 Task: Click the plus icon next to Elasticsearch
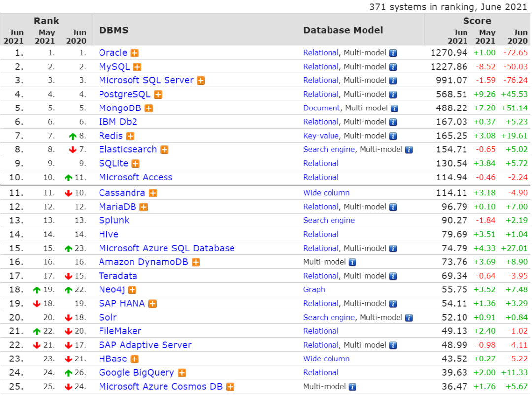[165, 150]
